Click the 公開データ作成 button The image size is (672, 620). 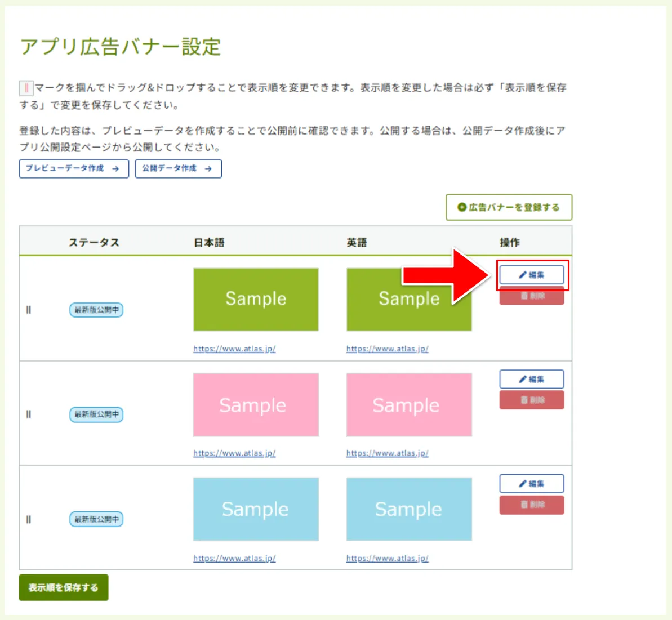point(178,169)
